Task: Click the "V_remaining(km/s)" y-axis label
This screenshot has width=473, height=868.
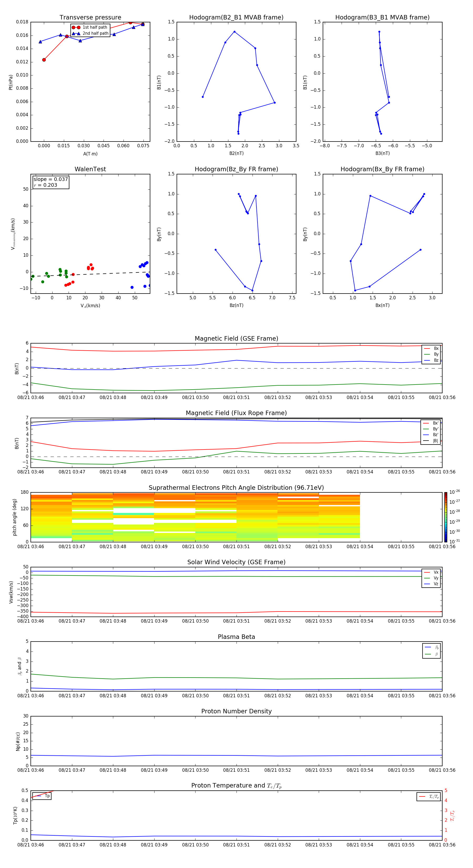Action: 13,234
